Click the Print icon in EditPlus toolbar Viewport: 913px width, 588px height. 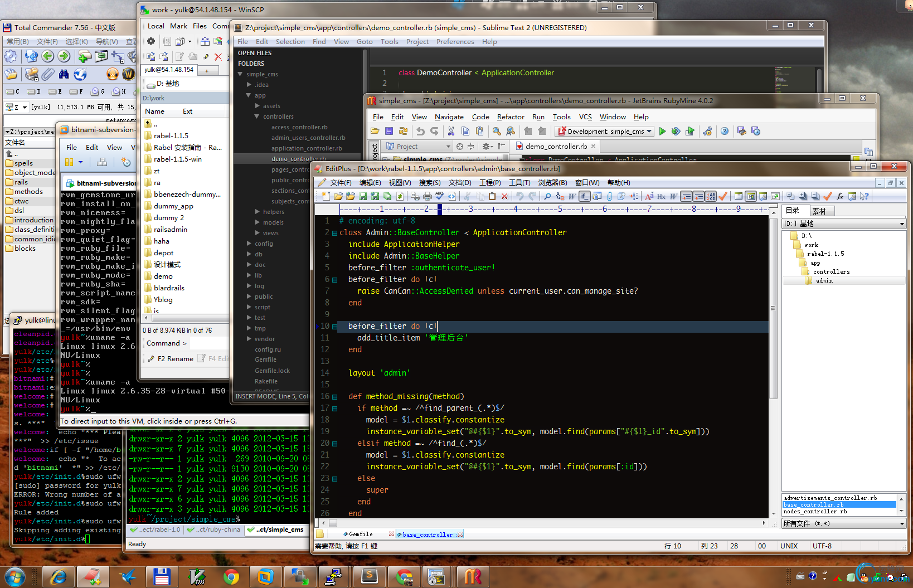point(427,196)
